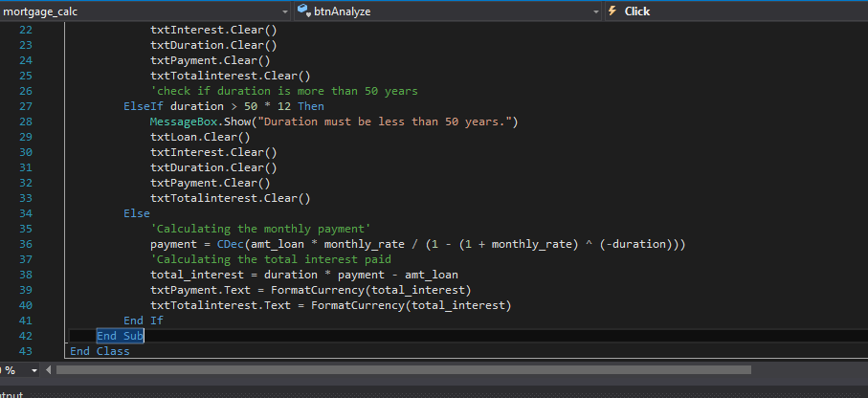Click the End Class statement
The width and height of the screenshot is (868, 398).
pos(100,351)
